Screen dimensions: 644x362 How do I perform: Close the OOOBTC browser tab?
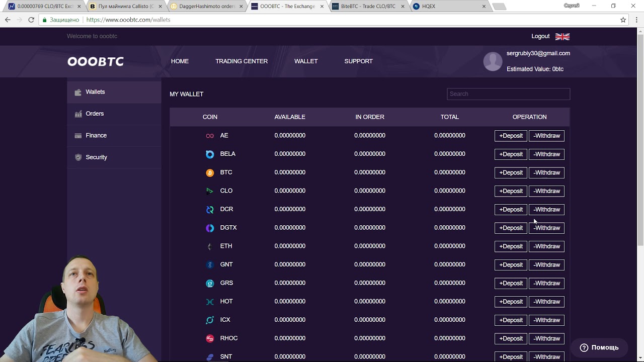322,7
